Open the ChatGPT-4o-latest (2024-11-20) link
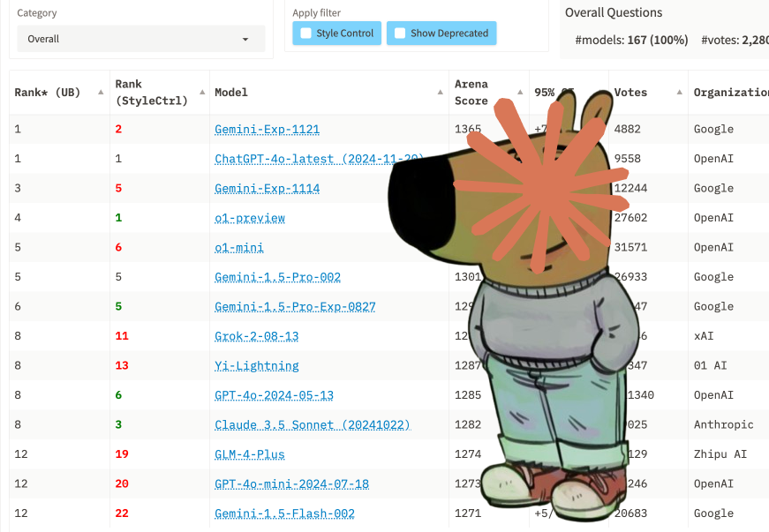The height and width of the screenshot is (532, 769). click(x=319, y=159)
